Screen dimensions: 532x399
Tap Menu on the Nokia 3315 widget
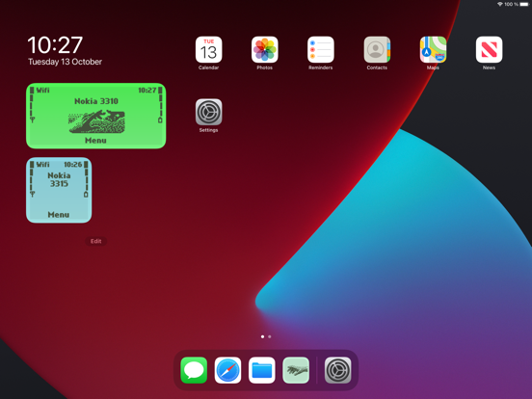click(x=59, y=215)
